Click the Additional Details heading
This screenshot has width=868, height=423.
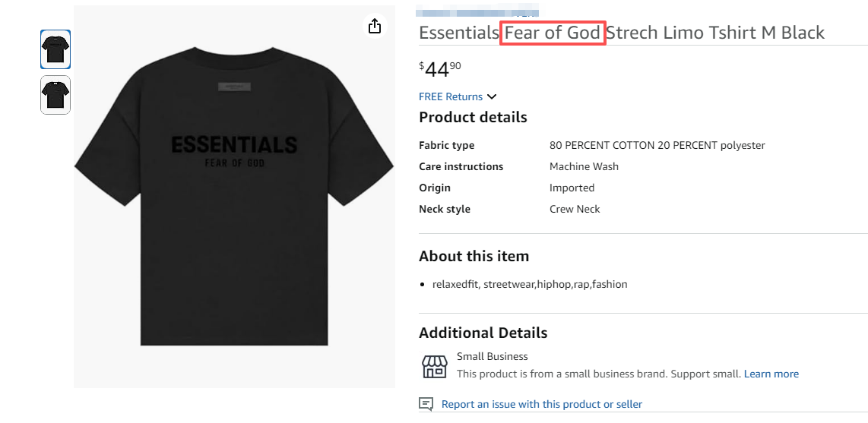pyautogui.click(x=483, y=333)
